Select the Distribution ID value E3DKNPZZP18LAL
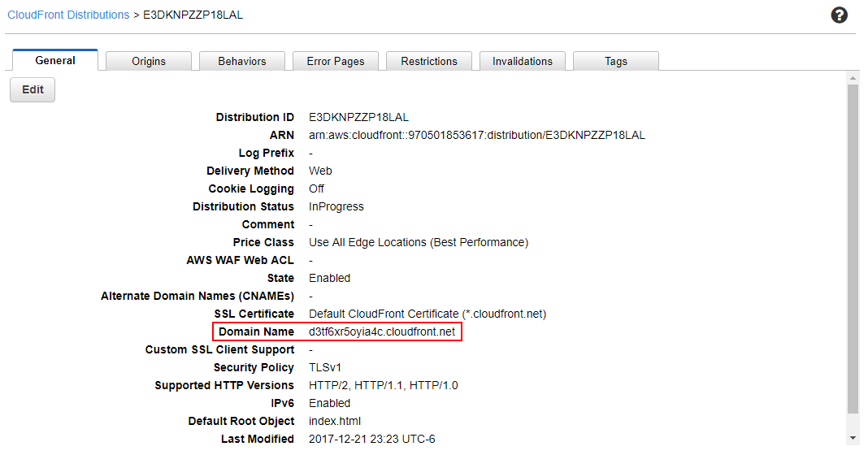Viewport: 868px width, 455px height. click(x=358, y=117)
